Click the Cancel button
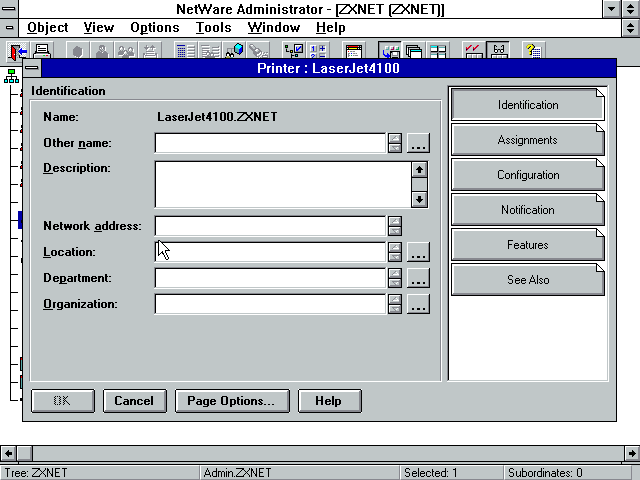Screen dimensions: 640x480 coord(135,401)
